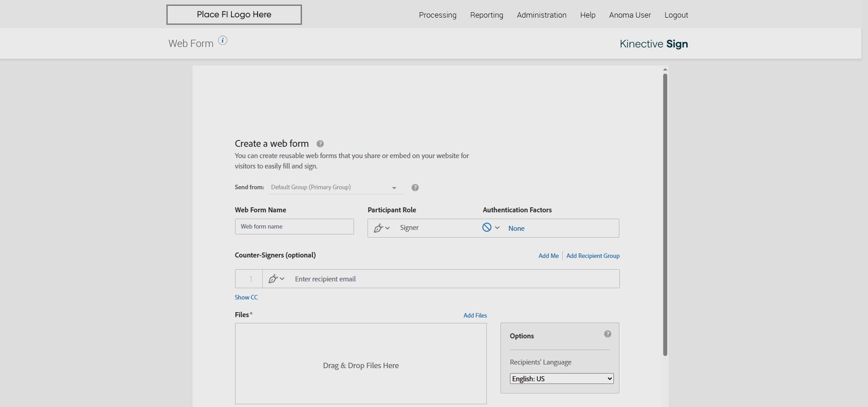The height and width of the screenshot is (407, 868).
Task: Click the Participant Role pen icon
Action: point(378,228)
